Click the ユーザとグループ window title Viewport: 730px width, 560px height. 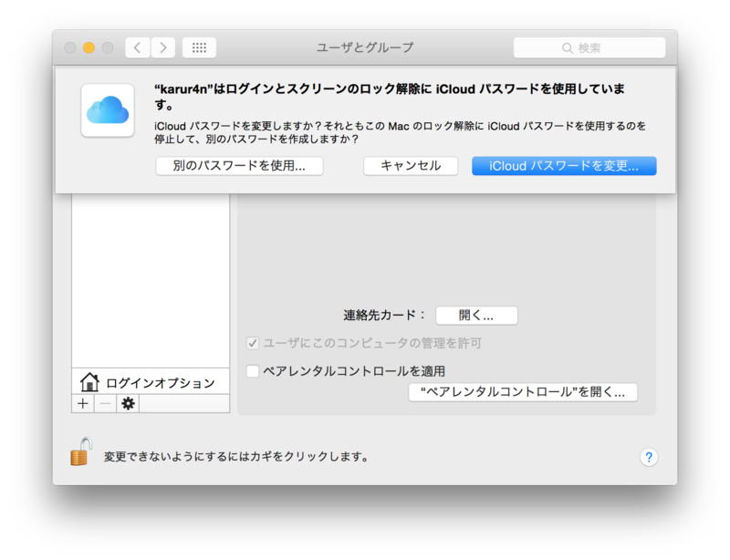pos(365,47)
